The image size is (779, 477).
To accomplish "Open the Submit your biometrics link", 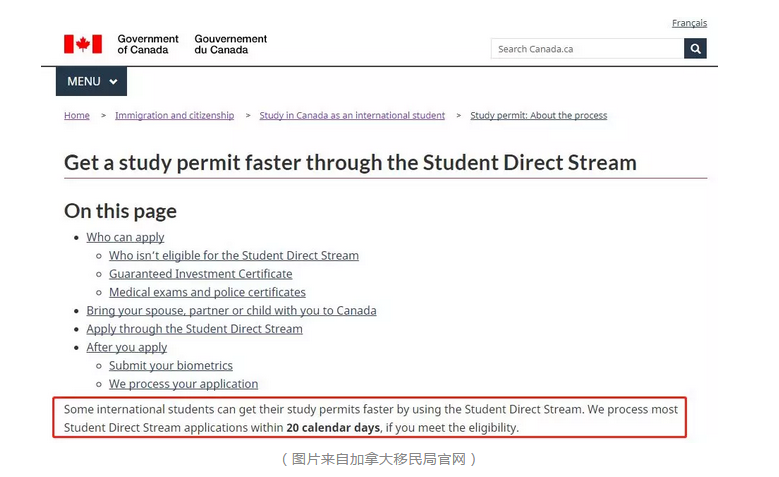I will coord(170,366).
